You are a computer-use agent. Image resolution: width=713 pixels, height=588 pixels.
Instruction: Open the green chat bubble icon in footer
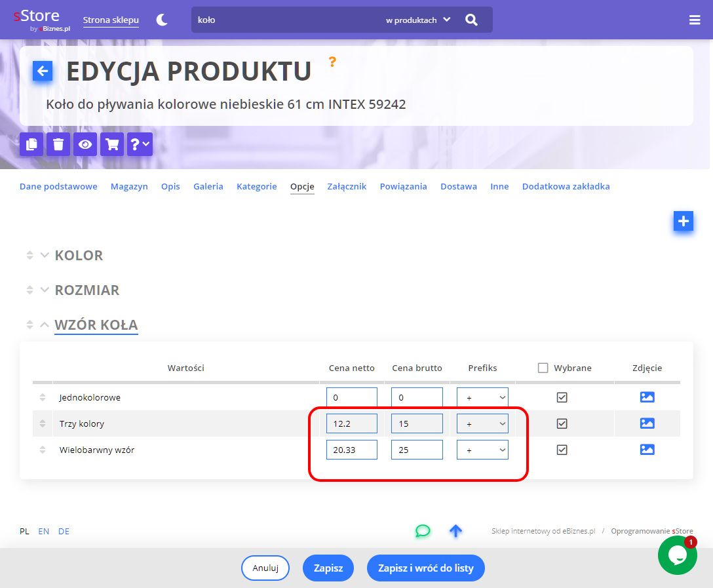423,531
